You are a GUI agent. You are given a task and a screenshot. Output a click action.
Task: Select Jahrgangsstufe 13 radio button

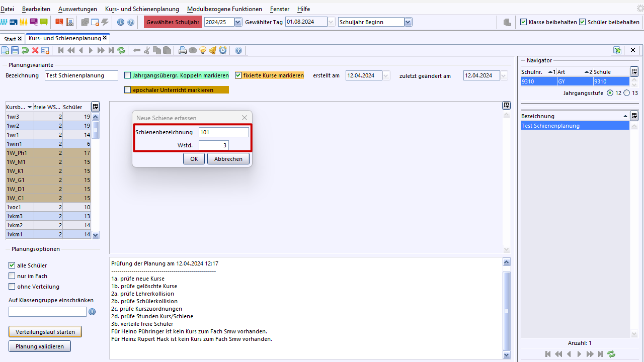coord(626,93)
